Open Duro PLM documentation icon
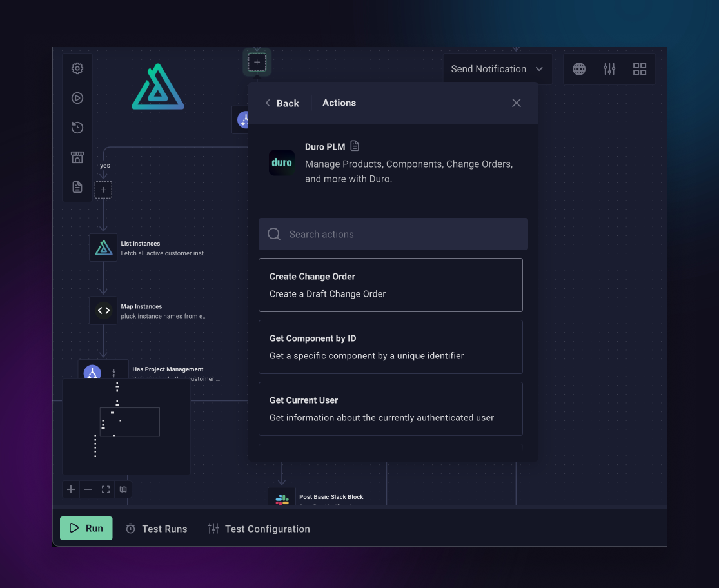Image resolution: width=719 pixels, height=588 pixels. 355,146
